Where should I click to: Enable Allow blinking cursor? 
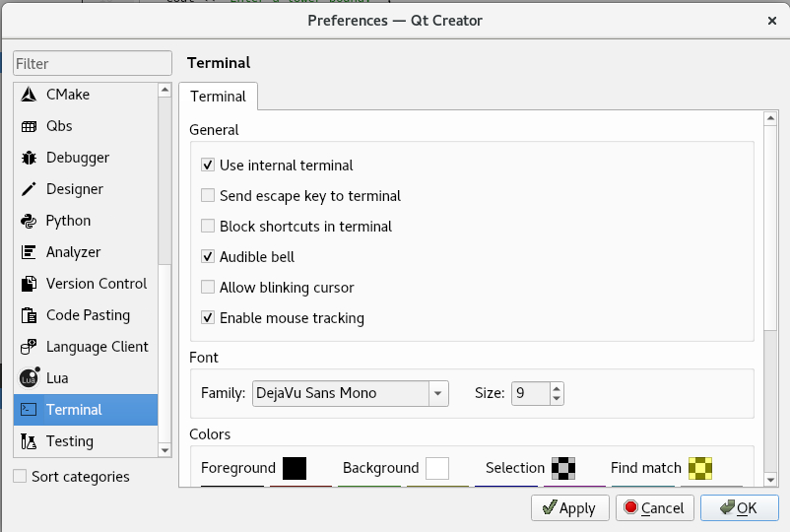pos(208,287)
